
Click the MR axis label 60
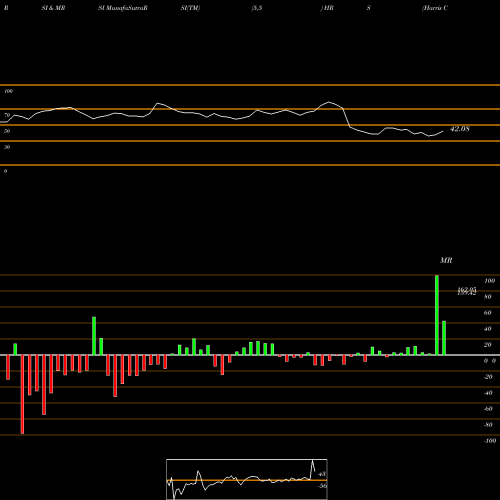487,313
